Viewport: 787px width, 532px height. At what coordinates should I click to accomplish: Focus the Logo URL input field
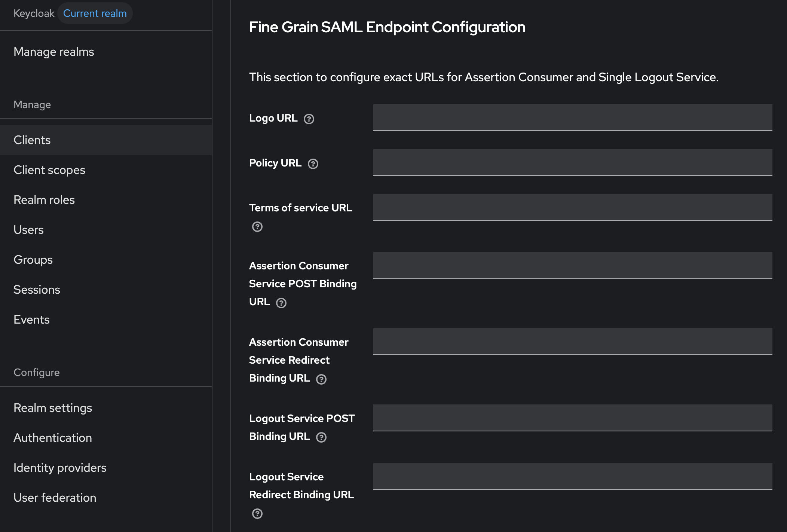pyautogui.click(x=573, y=117)
